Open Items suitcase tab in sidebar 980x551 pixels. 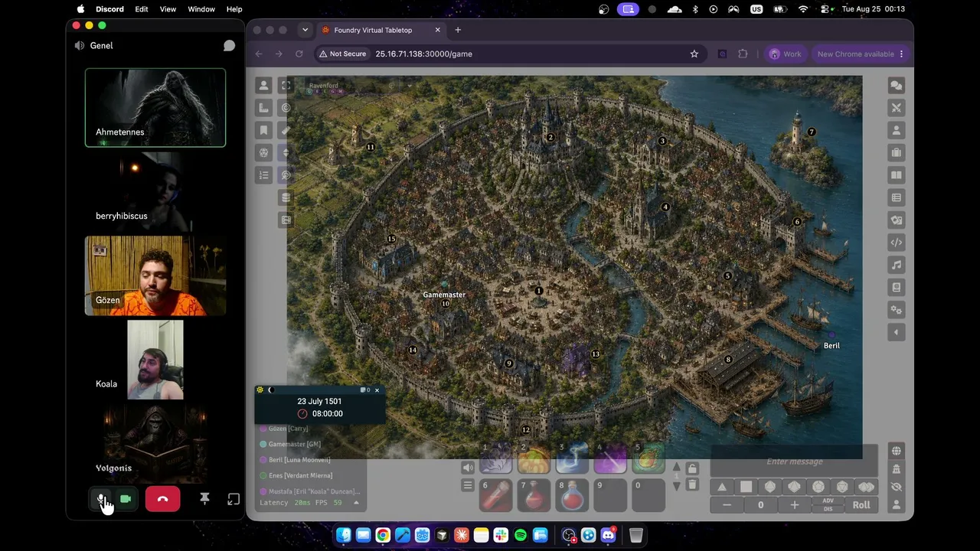click(x=897, y=152)
